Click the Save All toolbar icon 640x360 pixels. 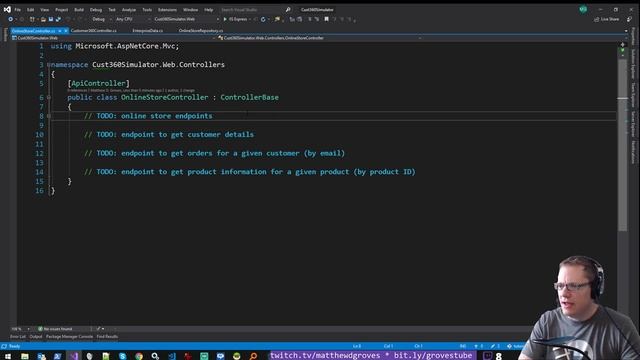point(58,19)
